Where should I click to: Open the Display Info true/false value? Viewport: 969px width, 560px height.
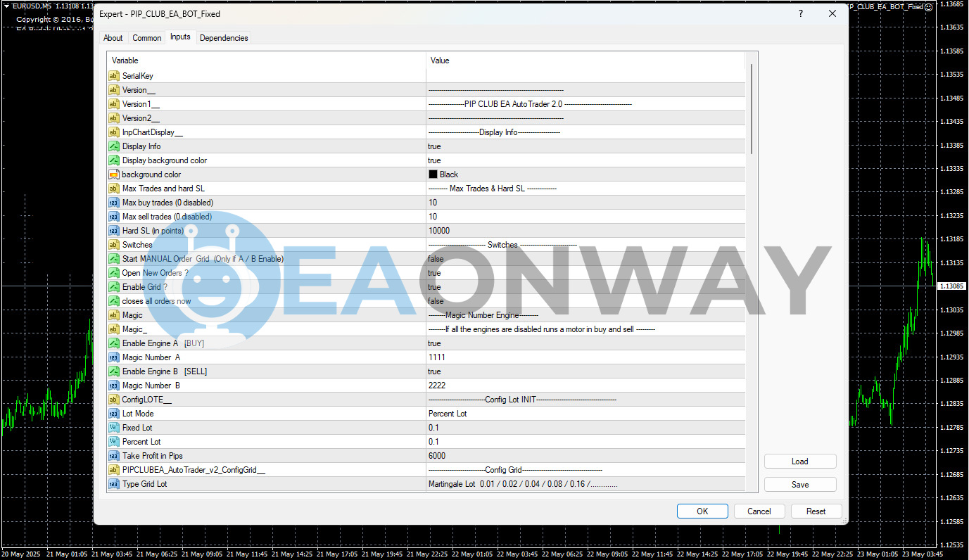click(x=585, y=146)
